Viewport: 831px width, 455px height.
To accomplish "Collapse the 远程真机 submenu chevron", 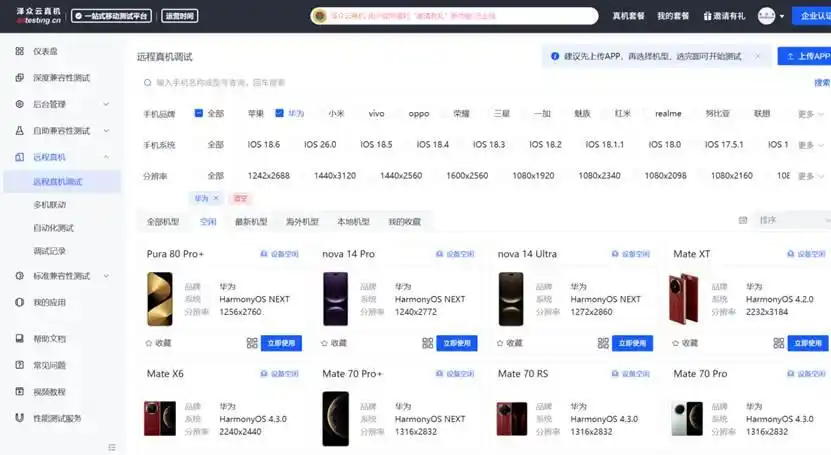I will 106,157.
